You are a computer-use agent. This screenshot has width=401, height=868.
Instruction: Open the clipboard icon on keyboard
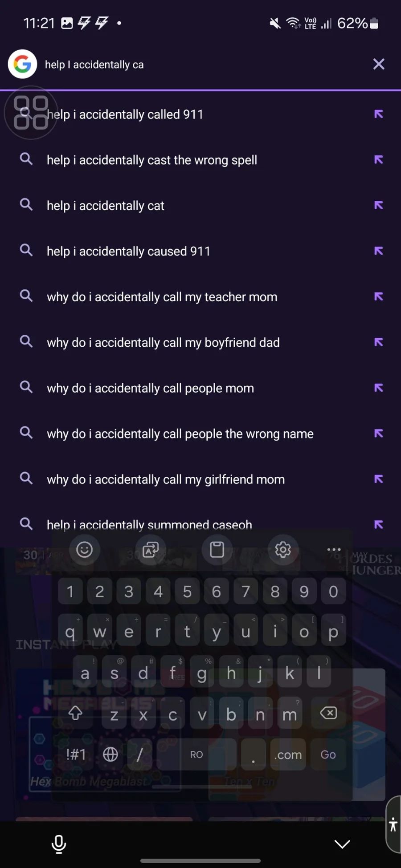tap(217, 549)
